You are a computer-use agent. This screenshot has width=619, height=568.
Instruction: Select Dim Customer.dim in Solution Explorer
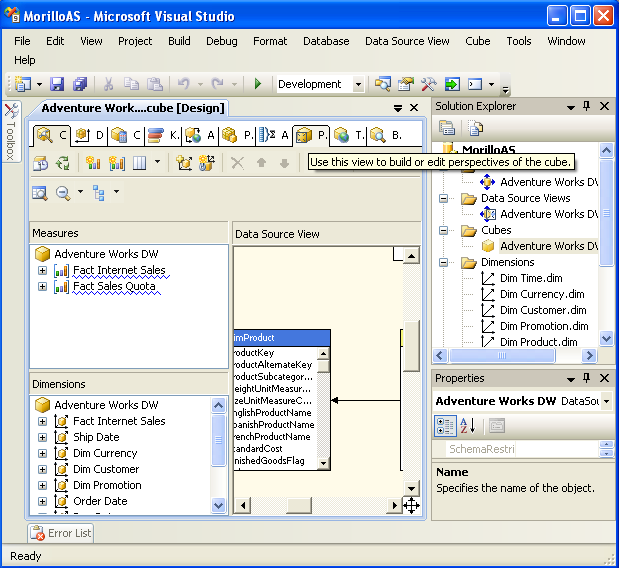[x=543, y=310]
